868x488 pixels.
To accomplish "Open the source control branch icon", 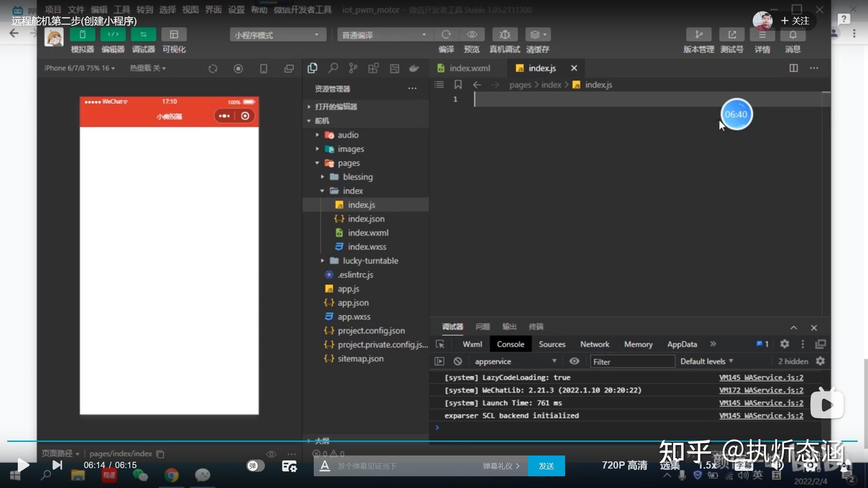I will coord(353,68).
